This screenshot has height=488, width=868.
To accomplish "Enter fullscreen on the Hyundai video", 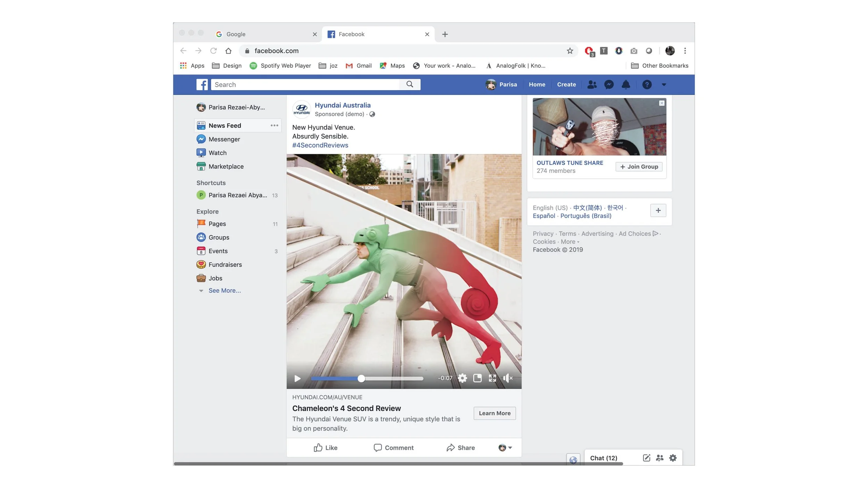I will [x=492, y=378].
